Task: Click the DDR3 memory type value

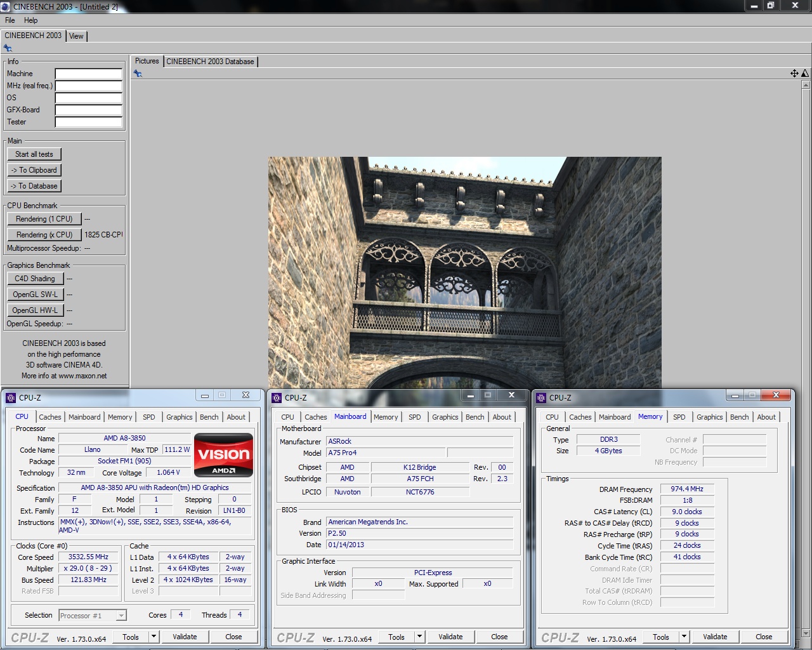Action: [x=608, y=439]
